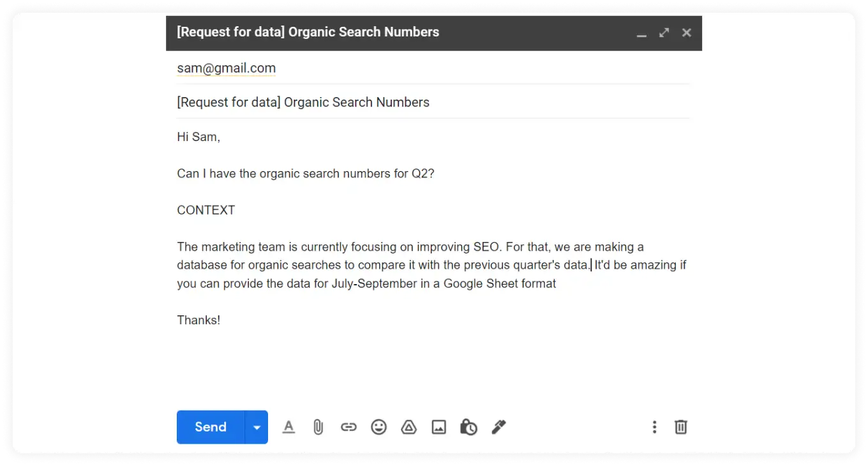Select the subject line field
The height and width of the screenshot is (466, 868).
tap(303, 102)
